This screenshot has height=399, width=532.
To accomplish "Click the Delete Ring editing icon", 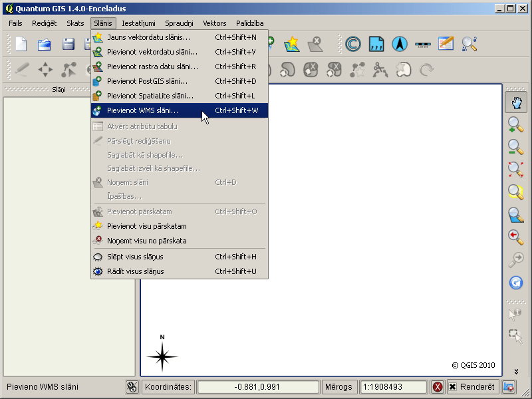I will [x=311, y=70].
